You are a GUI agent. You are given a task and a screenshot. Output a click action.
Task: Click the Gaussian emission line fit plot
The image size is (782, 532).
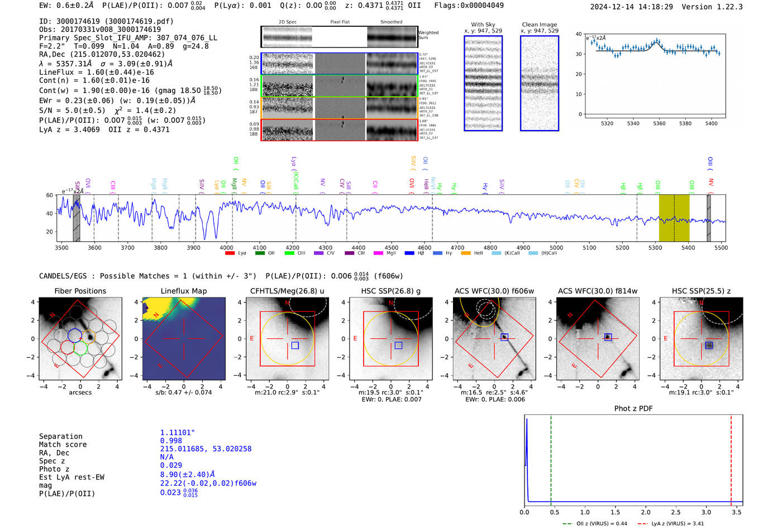[655, 76]
